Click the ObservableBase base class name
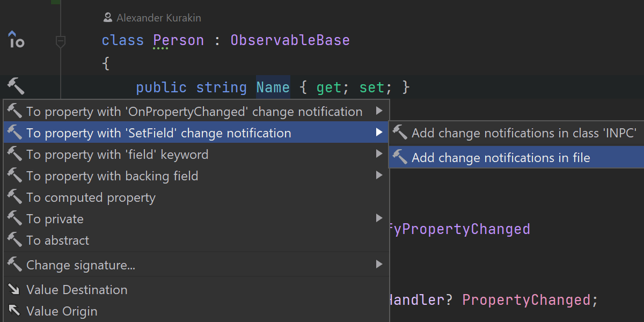644x322 pixels. [290, 40]
